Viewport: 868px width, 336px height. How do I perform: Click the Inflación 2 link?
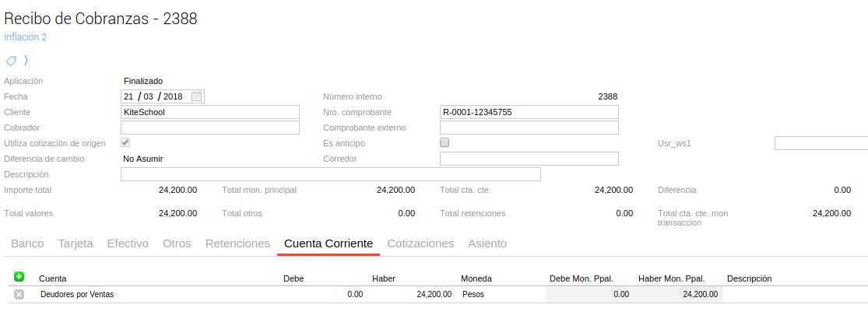click(x=26, y=37)
